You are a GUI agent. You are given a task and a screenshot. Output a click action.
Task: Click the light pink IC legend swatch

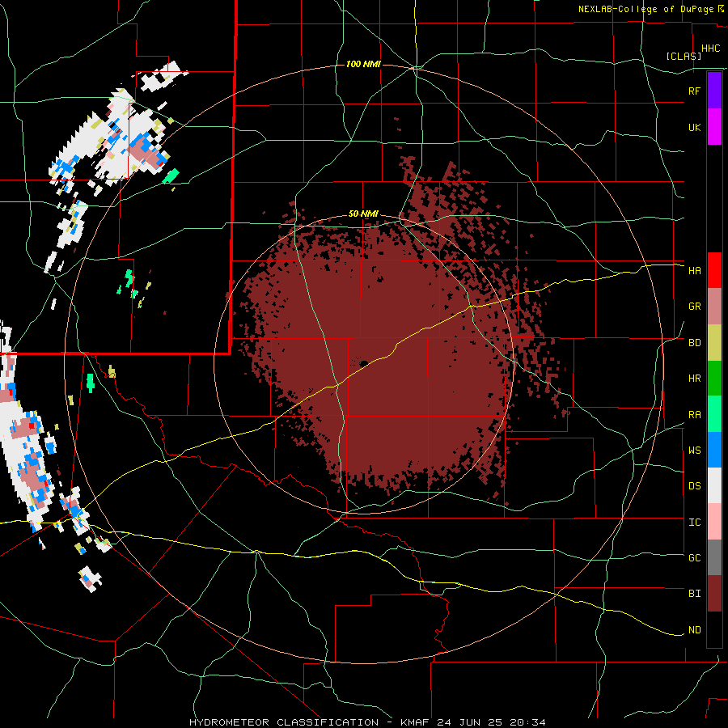coord(714,522)
